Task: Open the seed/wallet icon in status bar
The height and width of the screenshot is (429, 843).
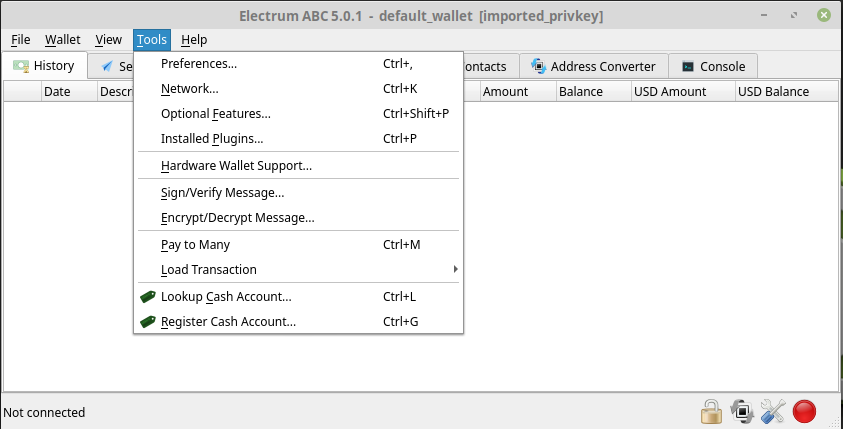Action: (x=742, y=412)
